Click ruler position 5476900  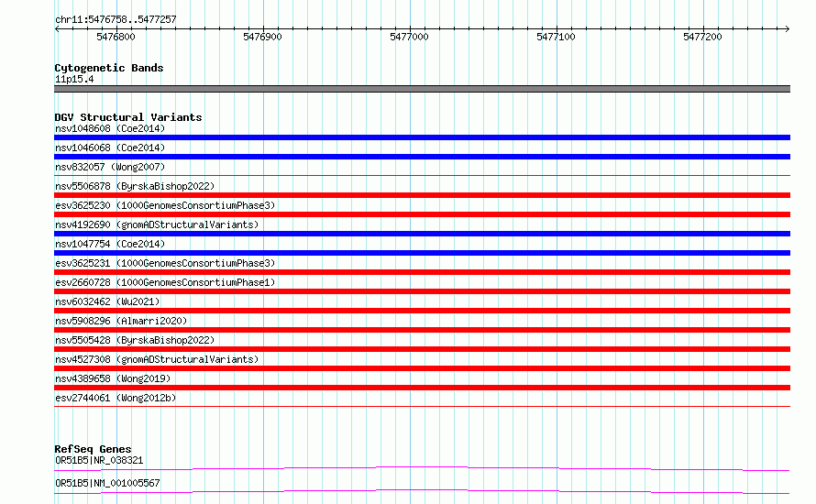pos(262,37)
